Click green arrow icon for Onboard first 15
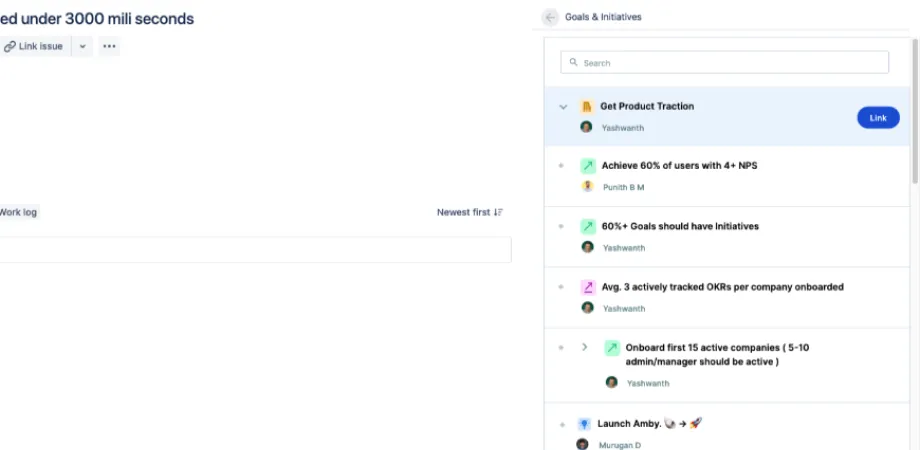Viewport: 920px width, 450px height. pyautogui.click(x=612, y=348)
